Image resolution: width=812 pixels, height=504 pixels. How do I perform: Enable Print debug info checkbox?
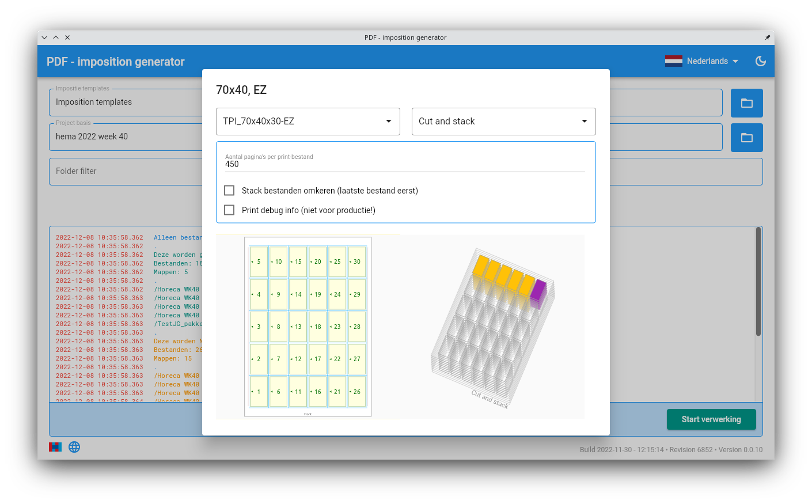pyautogui.click(x=229, y=210)
